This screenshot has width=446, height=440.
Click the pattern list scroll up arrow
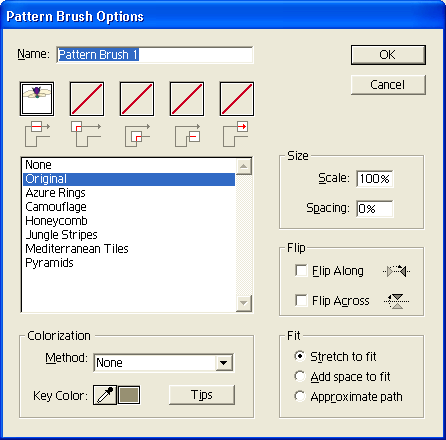(244, 166)
